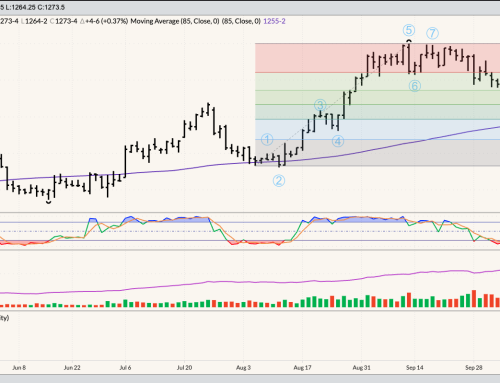
Task: Click the circled number 7 wave marker
Action: 433,33
